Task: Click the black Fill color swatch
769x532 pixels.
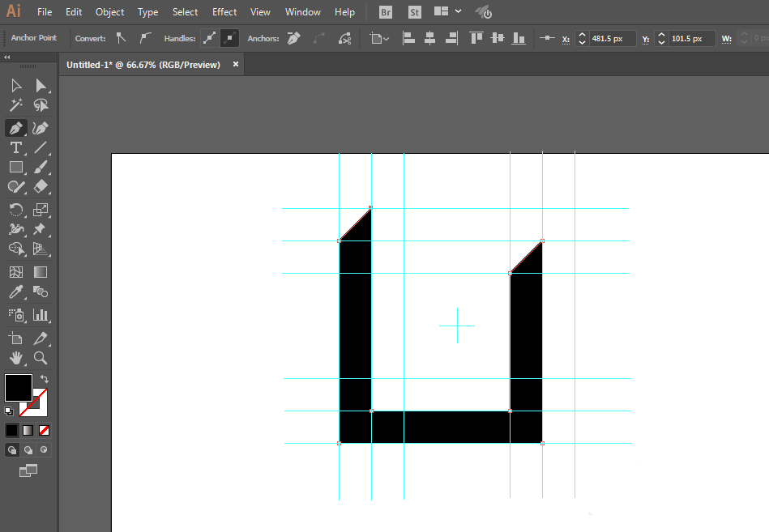Action: coord(18,387)
